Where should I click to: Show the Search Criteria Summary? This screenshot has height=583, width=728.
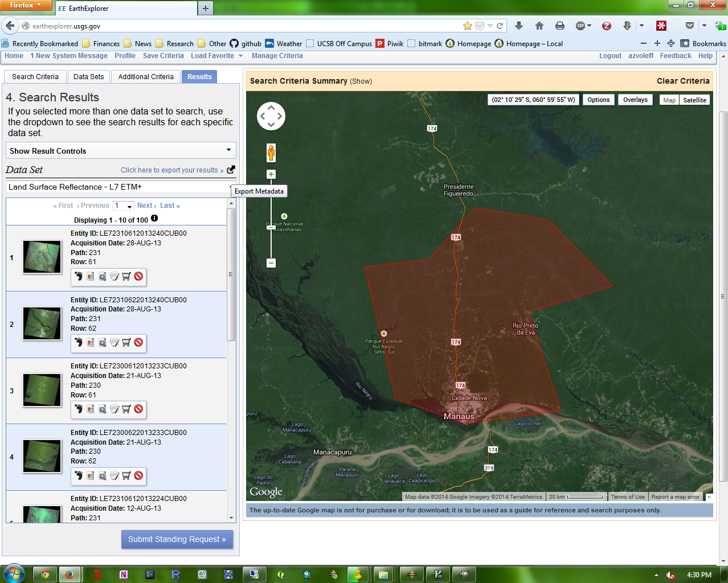361,81
